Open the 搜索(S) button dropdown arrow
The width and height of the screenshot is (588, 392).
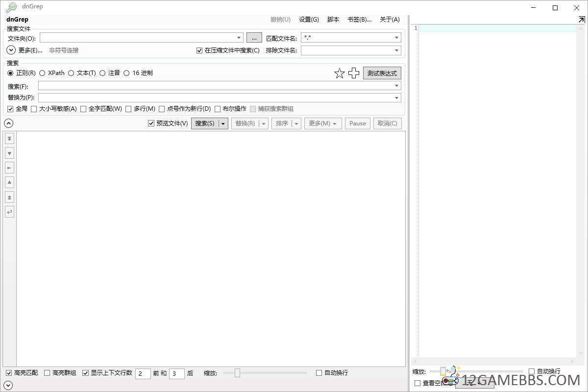coord(223,123)
